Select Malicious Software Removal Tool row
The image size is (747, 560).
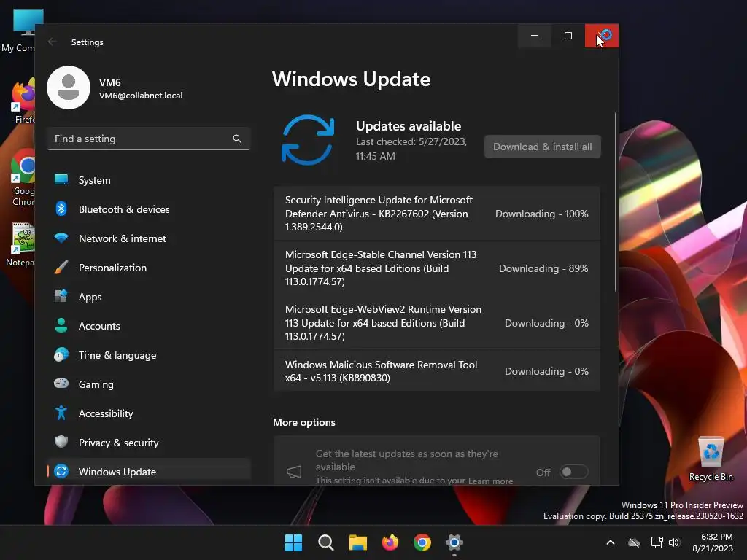[x=437, y=371]
